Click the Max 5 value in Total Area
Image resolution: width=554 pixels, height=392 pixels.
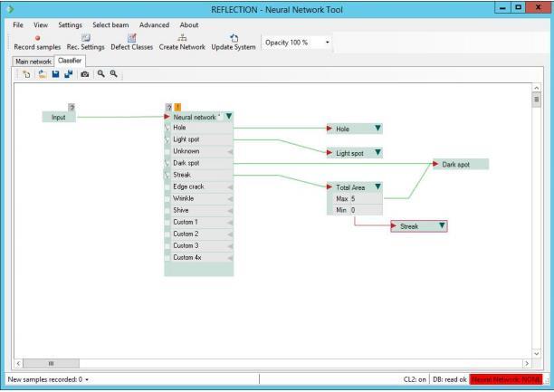coord(354,199)
